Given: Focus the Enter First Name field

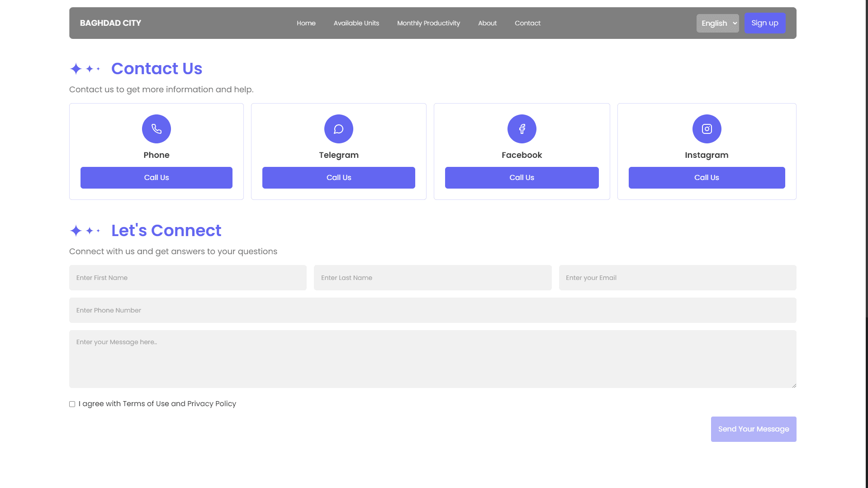Looking at the screenshot, I should tap(188, 278).
